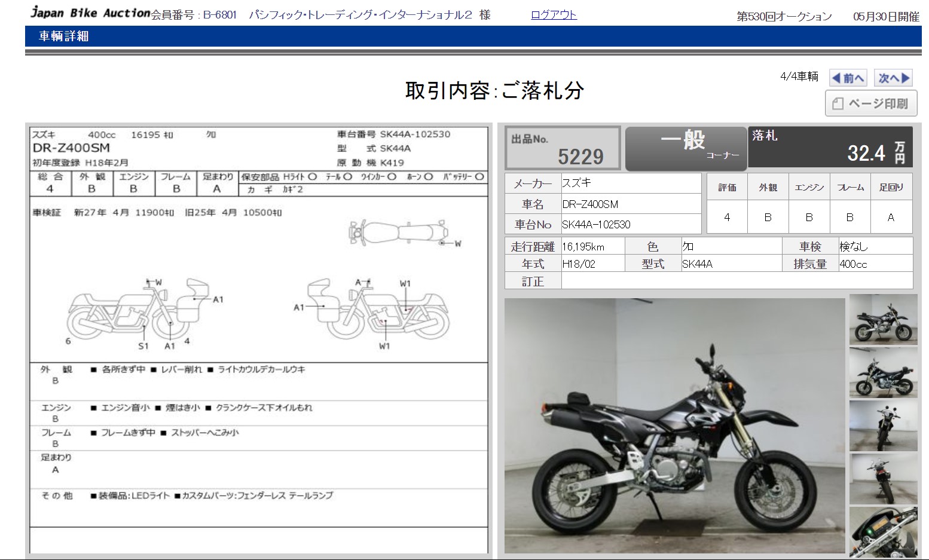The height and width of the screenshot is (560, 929).
Task: Click the 一般 コーナー badge
Action: click(686, 148)
